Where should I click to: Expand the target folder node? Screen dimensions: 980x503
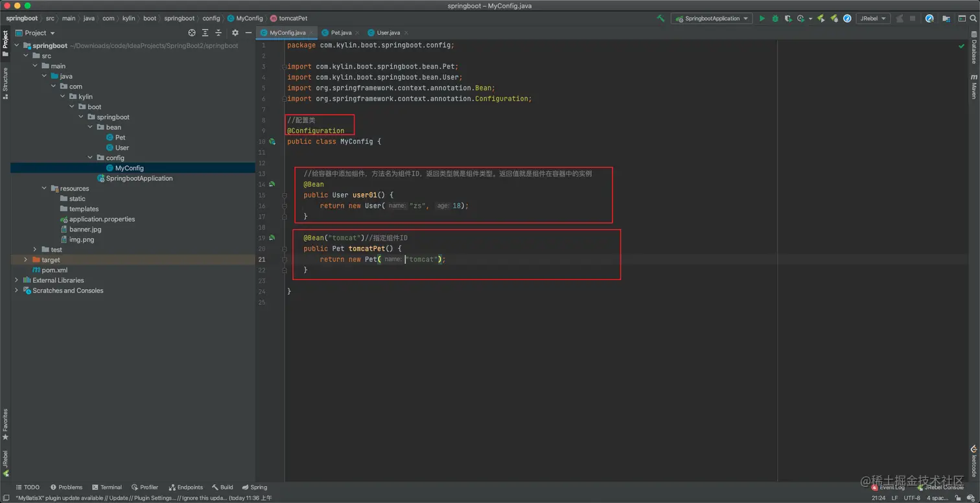[26, 260]
